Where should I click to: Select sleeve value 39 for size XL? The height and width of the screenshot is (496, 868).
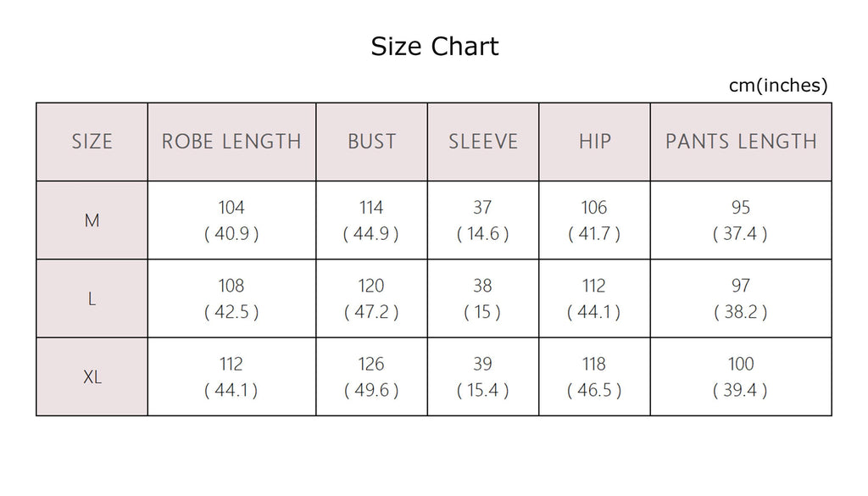pos(482,377)
